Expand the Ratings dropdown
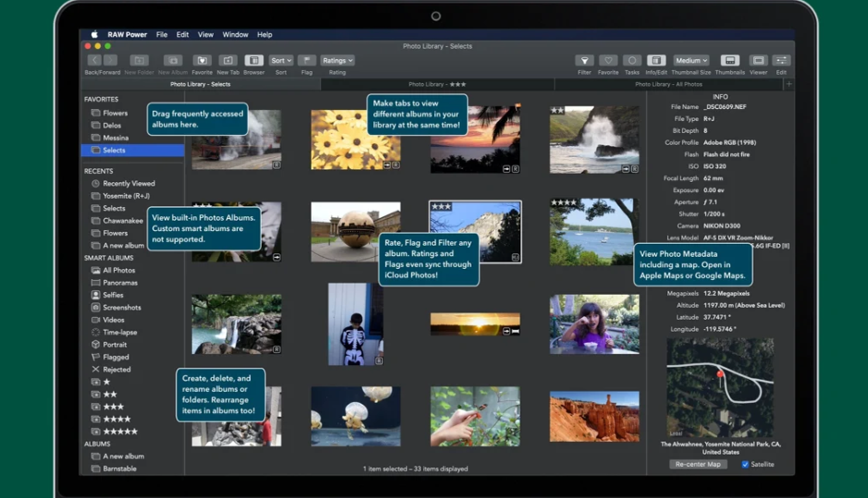Screen dimensions: 868x498 (x=337, y=61)
